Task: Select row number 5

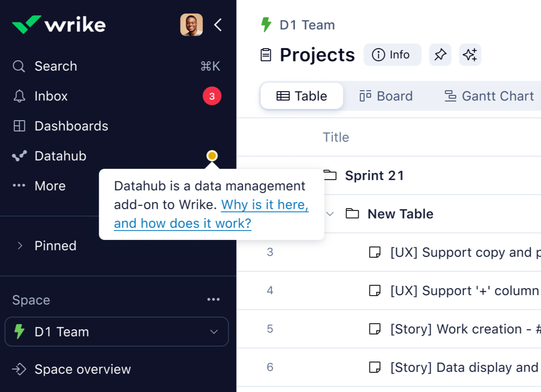Action: pyautogui.click(x=270, y=329)
